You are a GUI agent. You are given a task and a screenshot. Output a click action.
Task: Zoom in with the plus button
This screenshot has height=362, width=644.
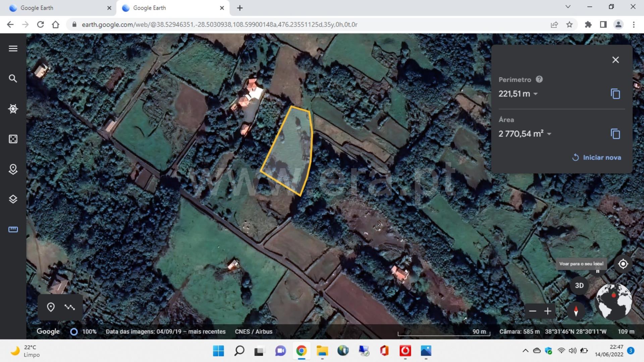click(x=548, y=311)
